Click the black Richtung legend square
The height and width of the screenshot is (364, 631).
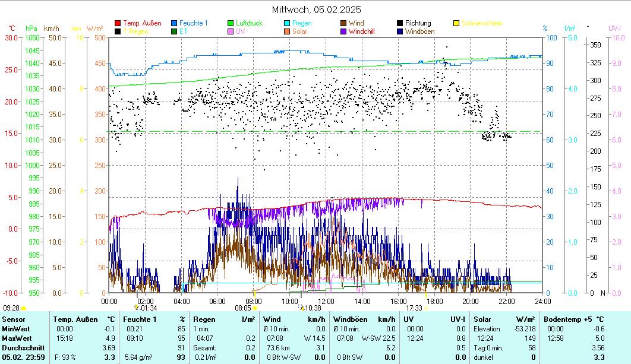(400, 23)
